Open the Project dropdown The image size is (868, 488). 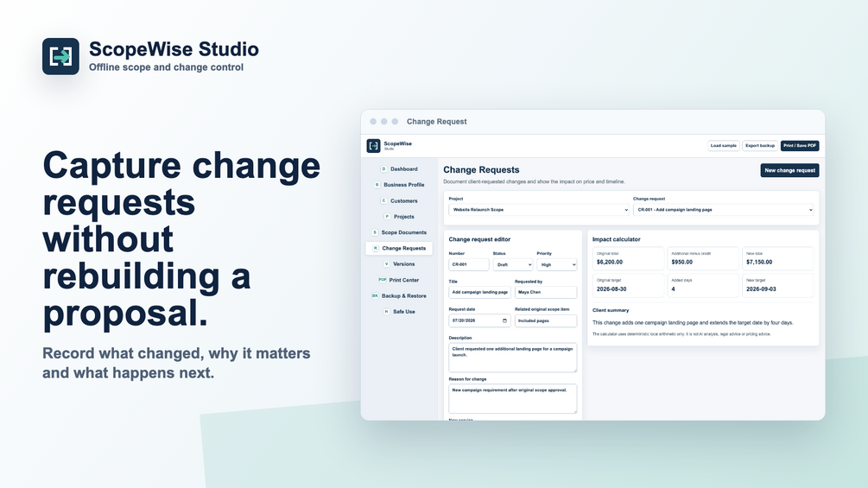click(x=539, y=210)
